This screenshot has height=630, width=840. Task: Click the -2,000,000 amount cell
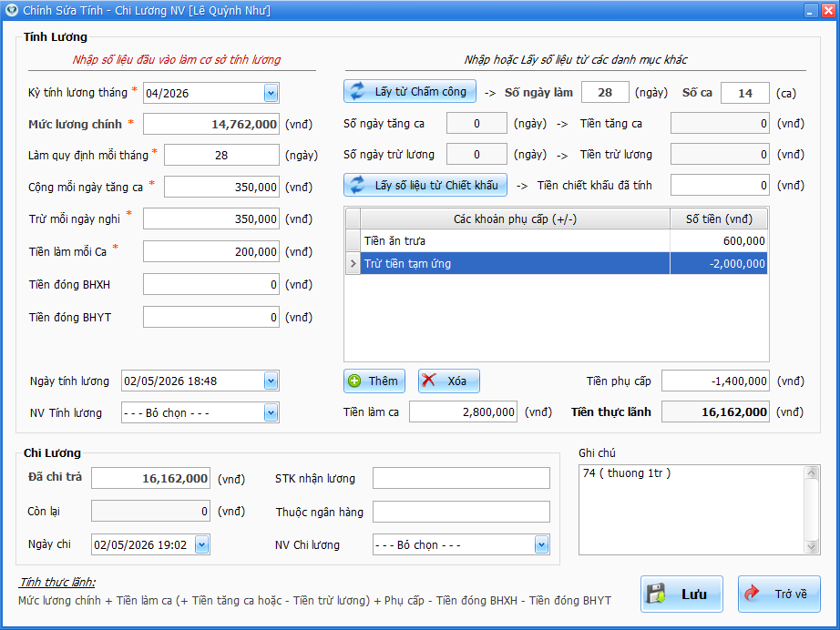click(719, 263)
